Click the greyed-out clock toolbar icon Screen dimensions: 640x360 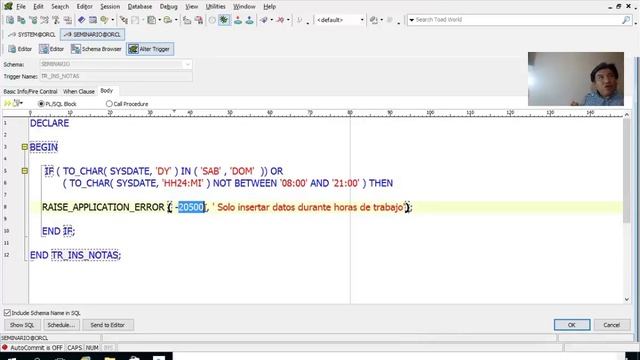pos(212,20)
